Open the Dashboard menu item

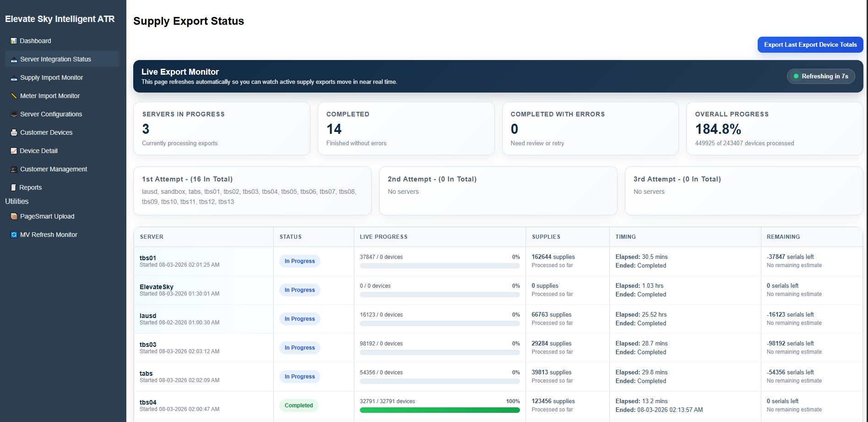62,41
